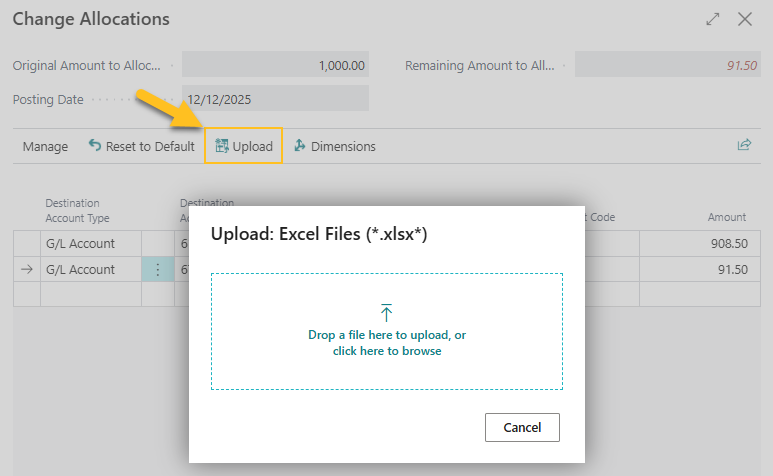
Task: Click the first row's G/L Account type cell
Action: (90, 244)
